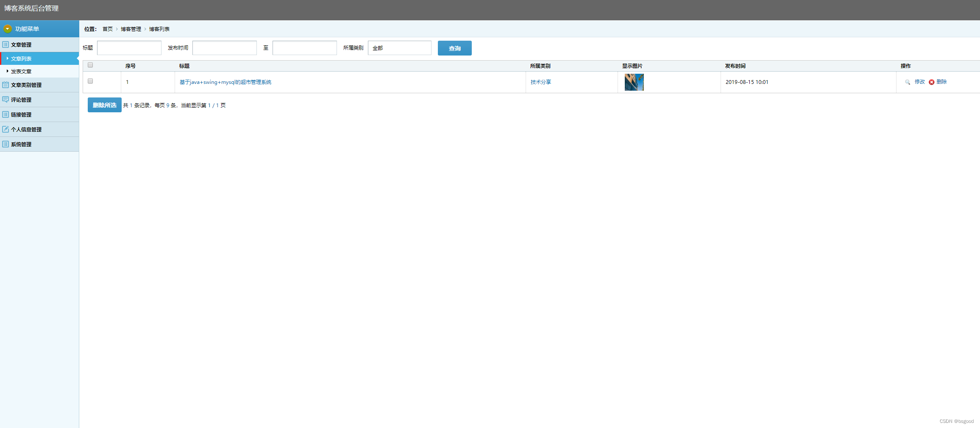The image size is (980, 428).
Task: Click the end date field after 至
Action: pos(305,48)
